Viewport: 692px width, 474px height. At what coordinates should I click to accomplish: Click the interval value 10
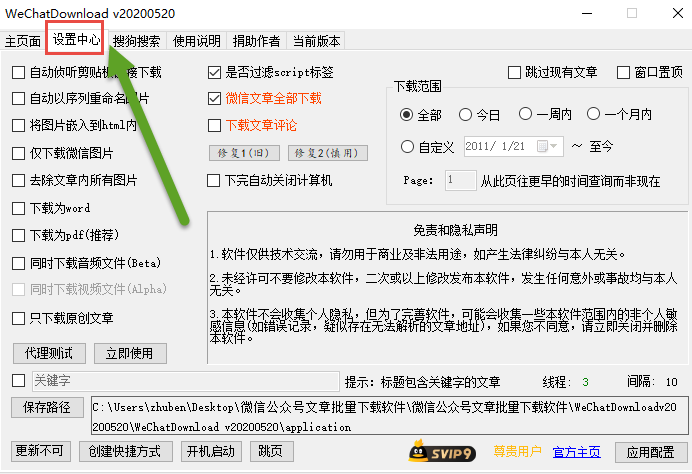[x=671, y=382]
